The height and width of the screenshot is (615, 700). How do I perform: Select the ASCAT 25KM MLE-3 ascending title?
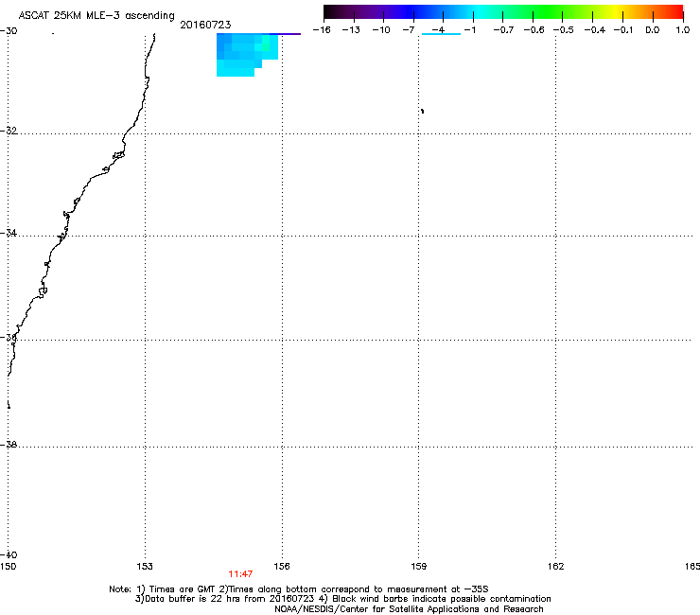(x=96, y=16)
